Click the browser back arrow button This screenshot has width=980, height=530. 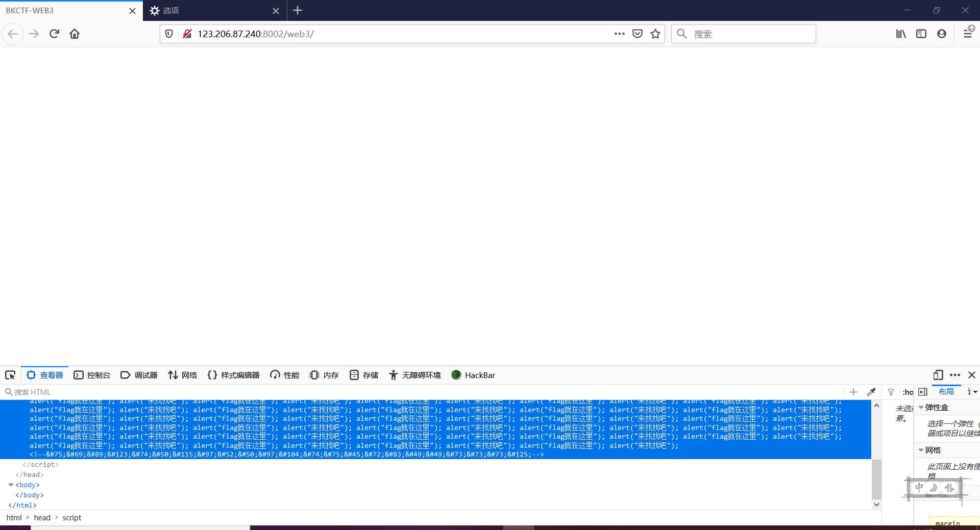[x=13, y=34]
